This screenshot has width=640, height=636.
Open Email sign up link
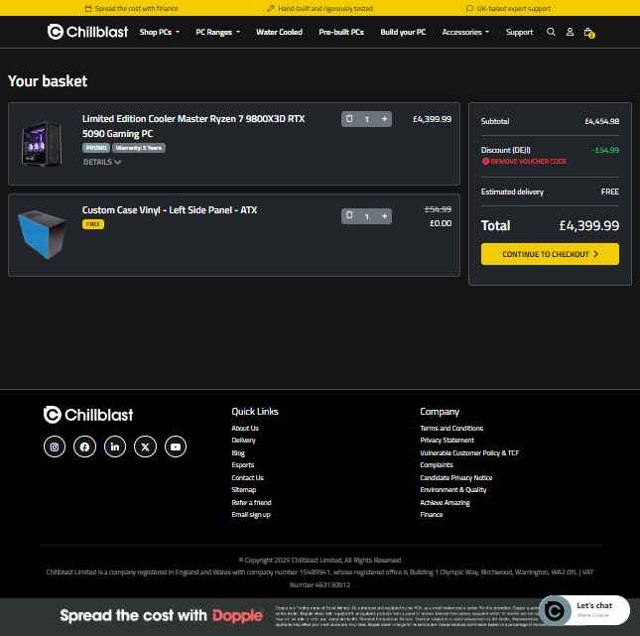[x=251, y=514]
